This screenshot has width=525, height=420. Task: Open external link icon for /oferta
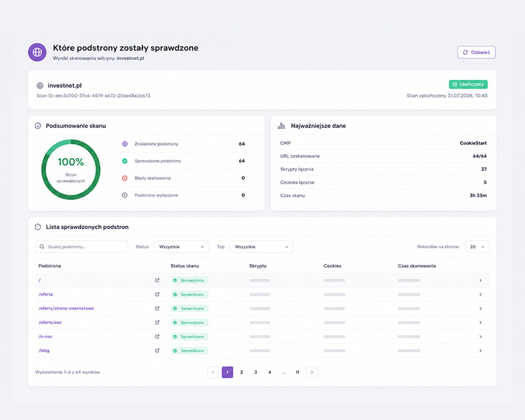coord(157,294)
